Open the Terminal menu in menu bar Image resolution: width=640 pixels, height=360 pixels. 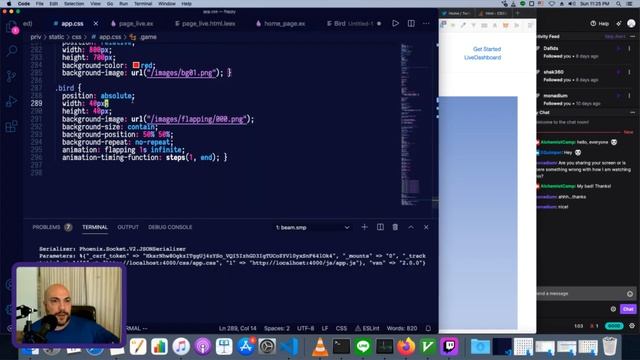coord(143,4)
